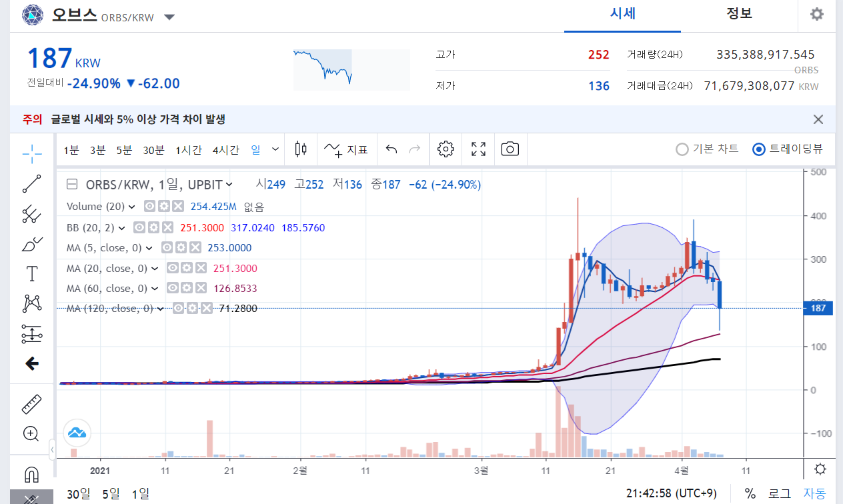Open scale settings gear below price axis
The height and width of the screenshot is (504, 843).
[821, 469]
